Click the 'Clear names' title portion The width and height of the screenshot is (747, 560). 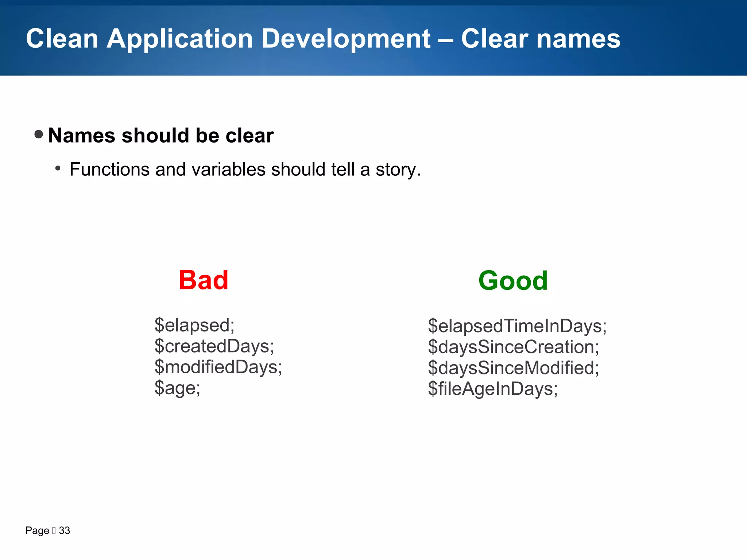click(x=541, y=39)
